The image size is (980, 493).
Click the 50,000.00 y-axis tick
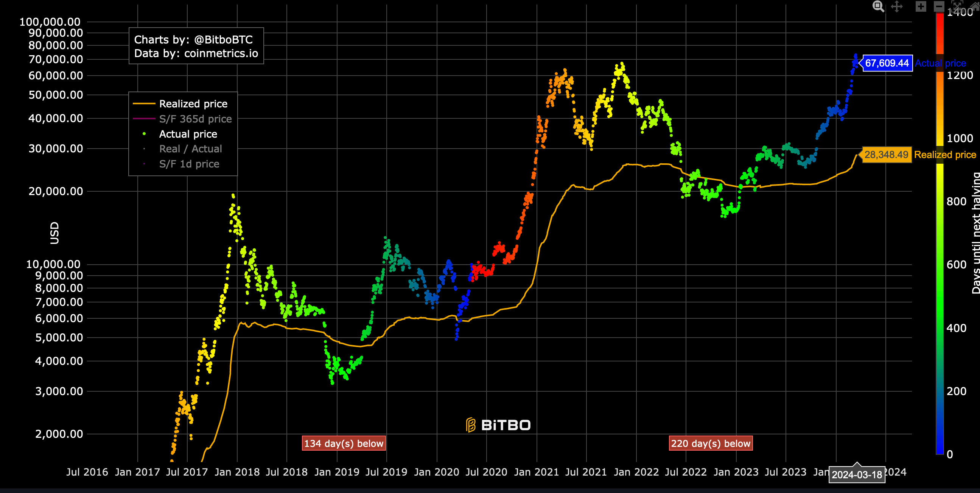[56, 95]
